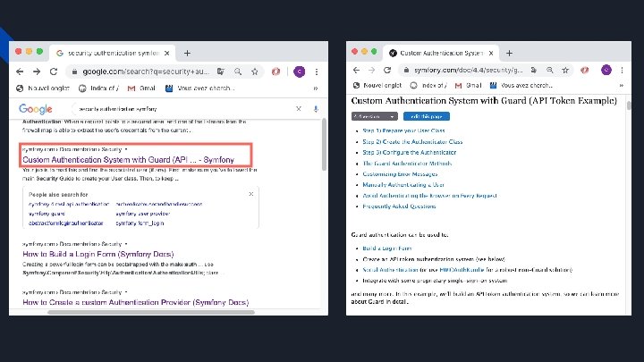Click vertical scrollbar of Google results page
Screen dimensions: 644x362
pyautogui.click(x=324, y=145)
